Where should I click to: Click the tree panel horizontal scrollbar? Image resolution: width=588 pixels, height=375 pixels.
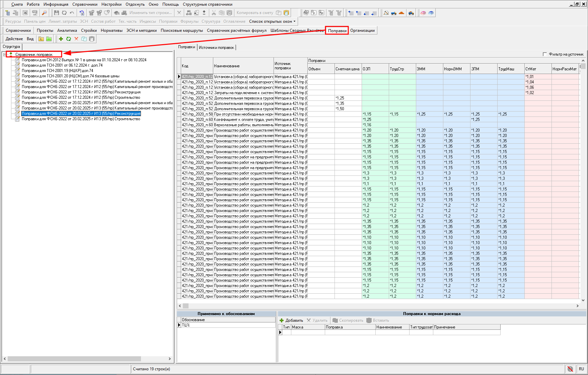pyautogui.click(x=74, y=359)
